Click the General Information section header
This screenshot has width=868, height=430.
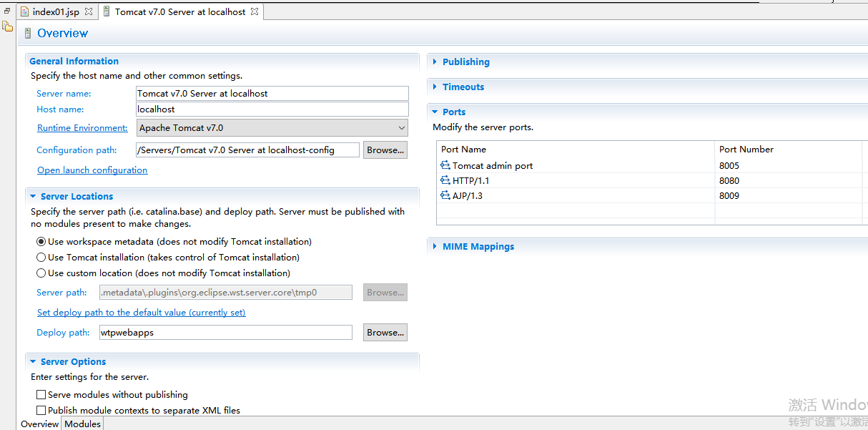coord(74,62)
